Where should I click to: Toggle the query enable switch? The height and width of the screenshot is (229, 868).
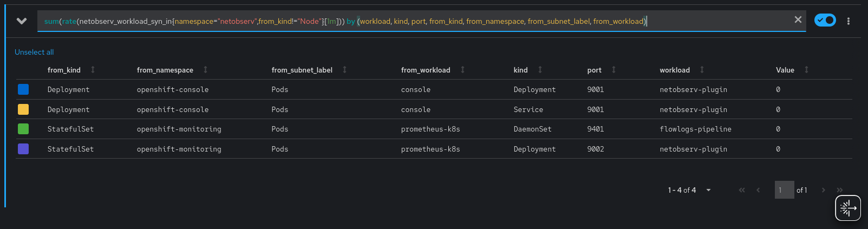825,21
